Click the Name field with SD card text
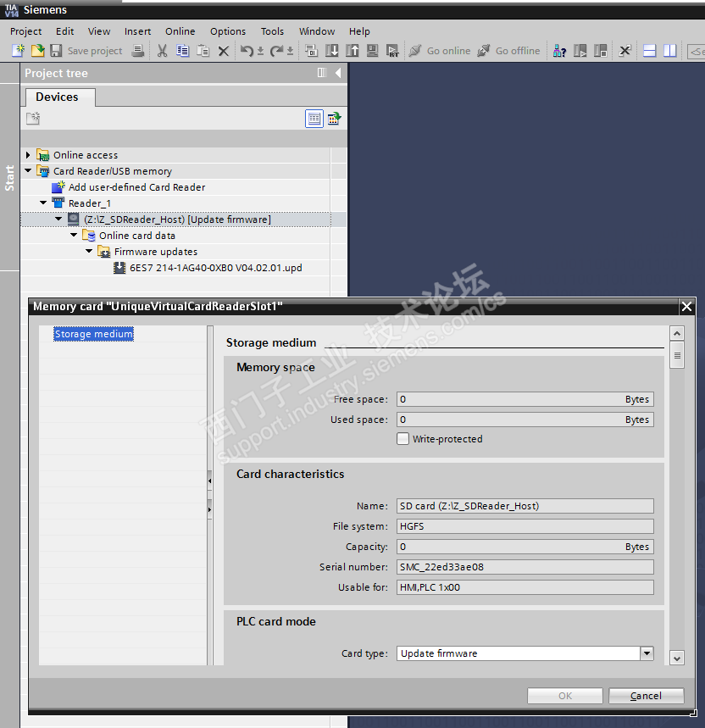This screenshot has height=728, width=705. 525,506
